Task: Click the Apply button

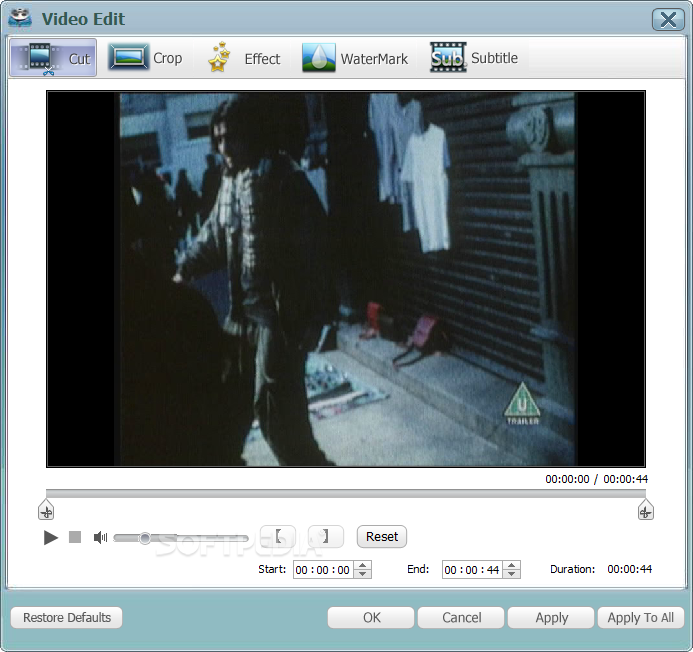Action: [x=551, y=618]
